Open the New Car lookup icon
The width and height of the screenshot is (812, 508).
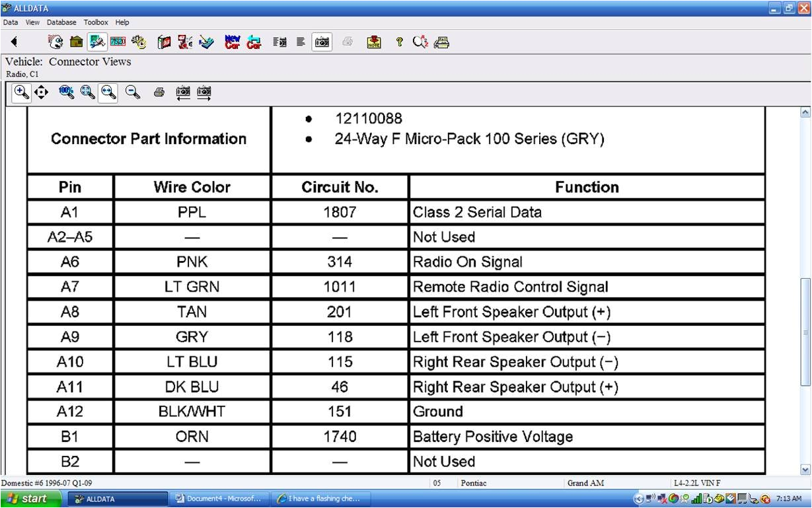pos(232,42)
